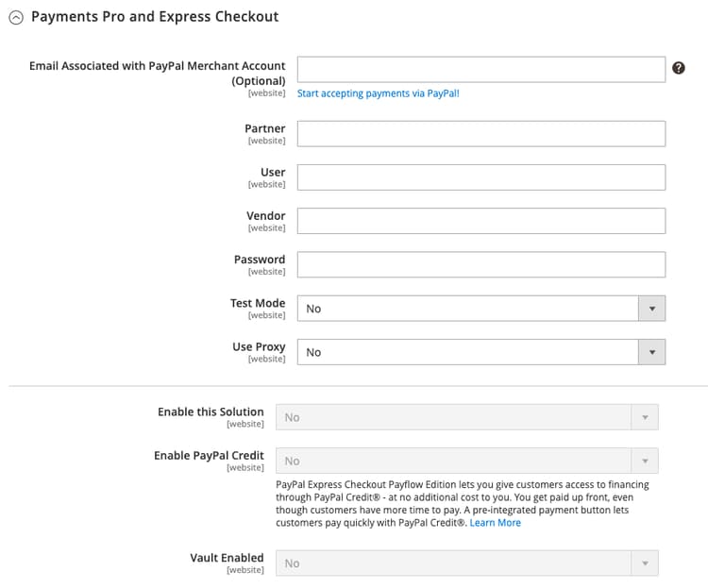Click the PayPal merchant account email field
Viewport: 708px width, 588px height.
pos(481,70)
